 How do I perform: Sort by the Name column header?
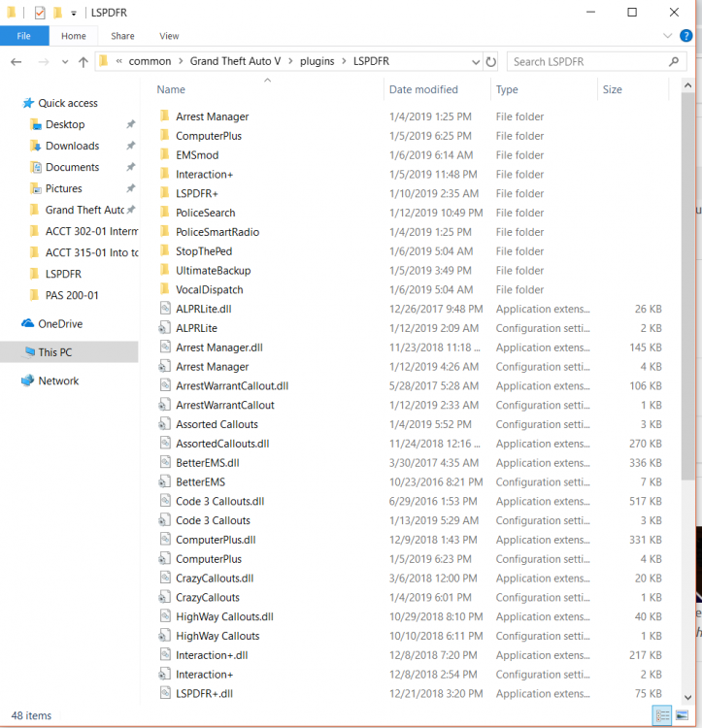click(x=171, y=89)
